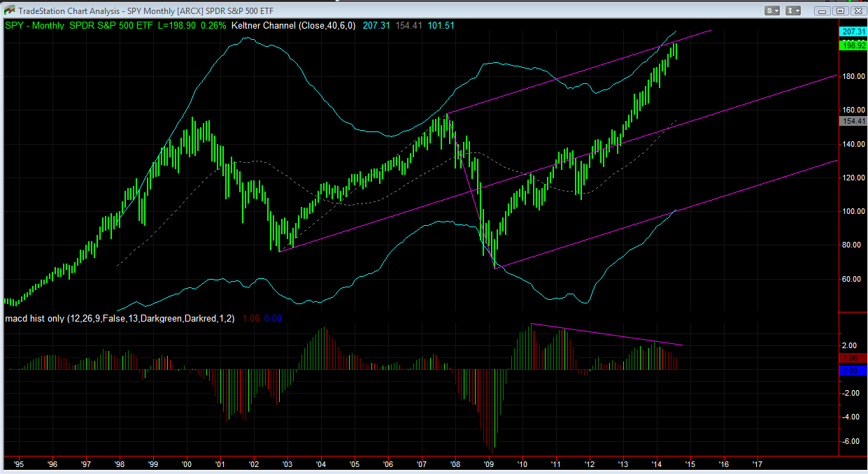Click the '95 year label on time axis
868x474 pixels.
point(18,464)
